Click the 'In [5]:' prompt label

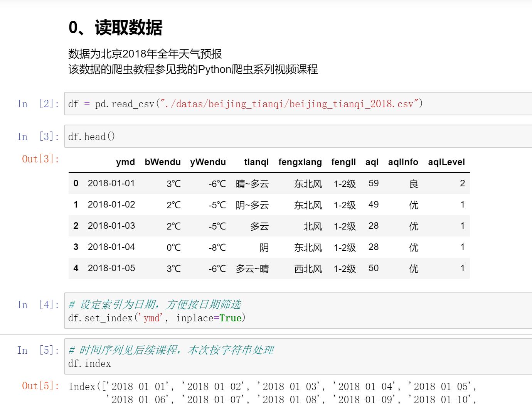click(38, 350)
